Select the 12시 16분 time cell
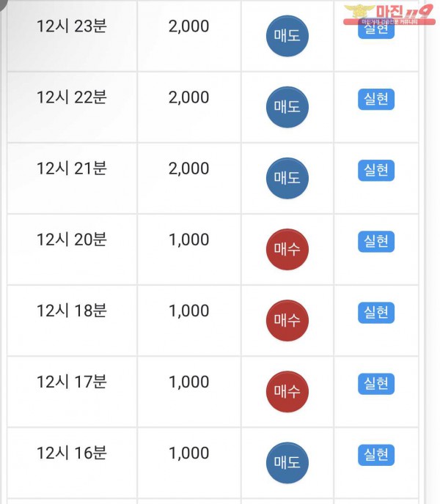This screenshot has width=440, height=504. pyautogui.click(x=72, y=453)
